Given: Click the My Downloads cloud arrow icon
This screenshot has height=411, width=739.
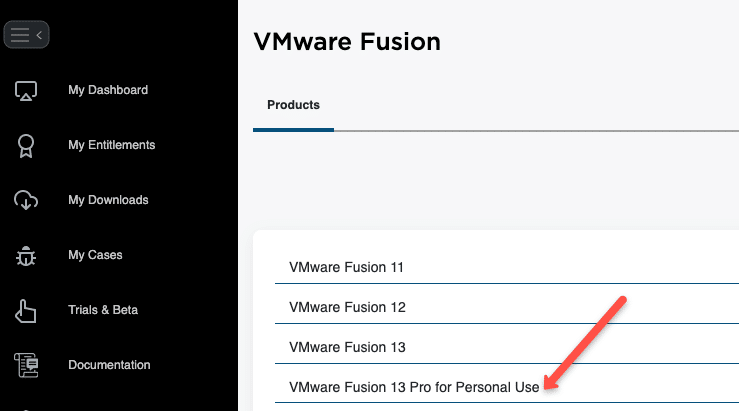Looking at the screenshot, I should click(x=26, y=200).
